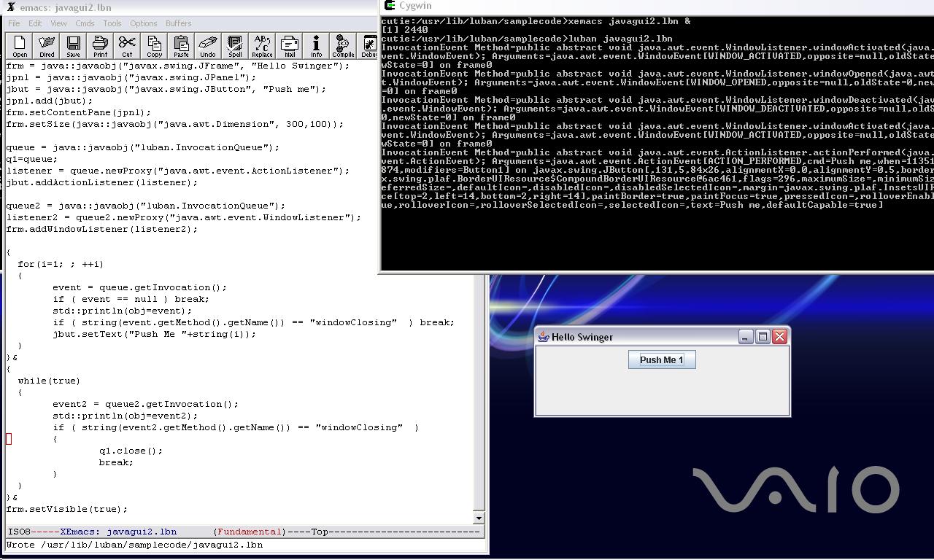Maximize the Hello Swinger window
The height and width of the screenshot is (560, 934).
pos(763,336)
